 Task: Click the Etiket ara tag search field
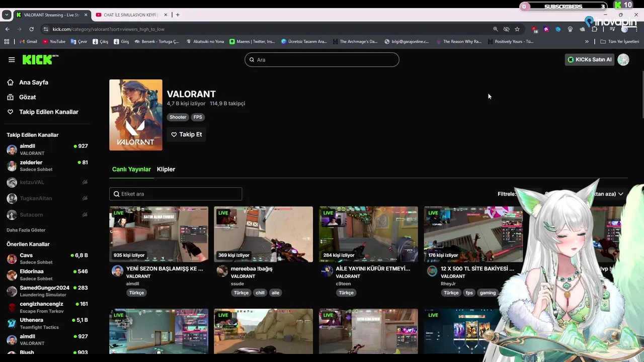click(x=176, y=194)
